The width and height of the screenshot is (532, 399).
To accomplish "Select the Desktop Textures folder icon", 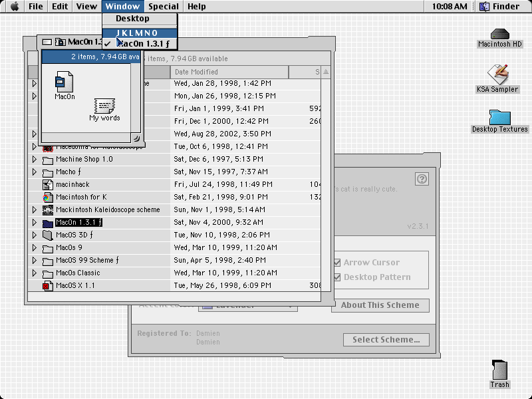I will coord(500,117).
